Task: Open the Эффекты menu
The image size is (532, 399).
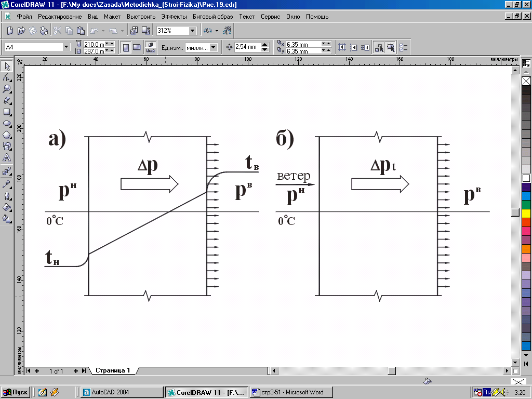Action: [173, 17]
